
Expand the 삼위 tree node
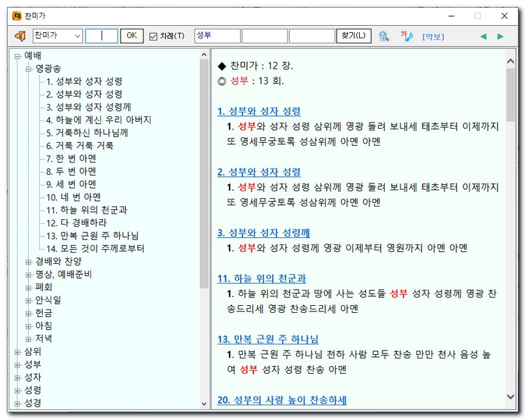[x=17, y=351]
